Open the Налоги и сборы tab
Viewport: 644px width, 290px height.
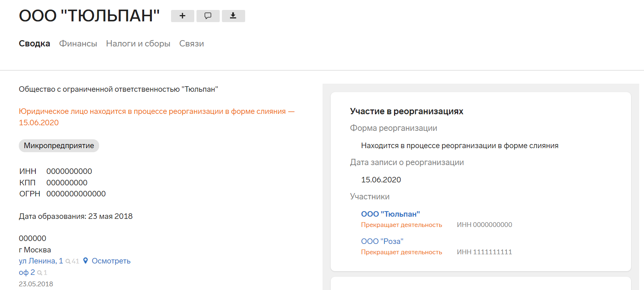coord(138,43)
